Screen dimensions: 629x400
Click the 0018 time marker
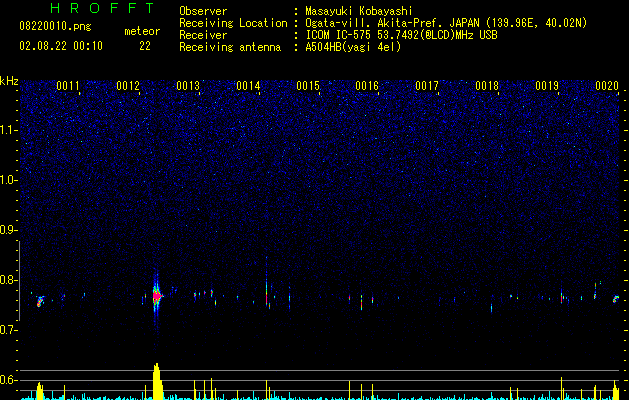tap(487, 86)
